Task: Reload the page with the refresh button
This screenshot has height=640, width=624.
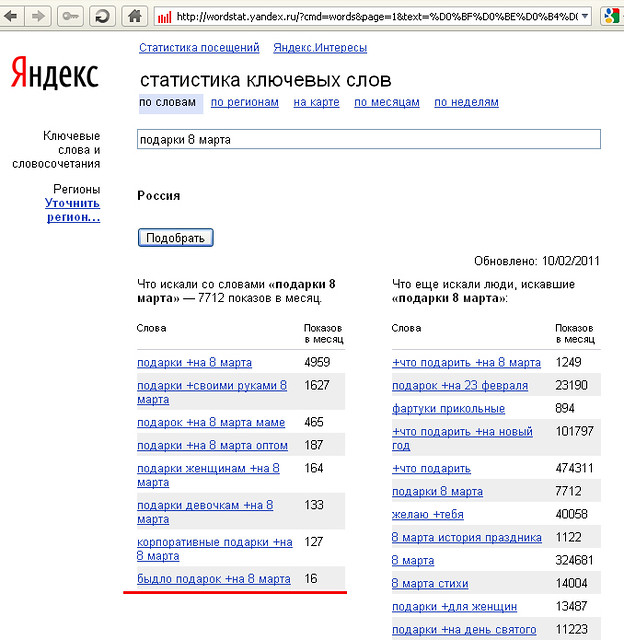Action: click(102, 17)
